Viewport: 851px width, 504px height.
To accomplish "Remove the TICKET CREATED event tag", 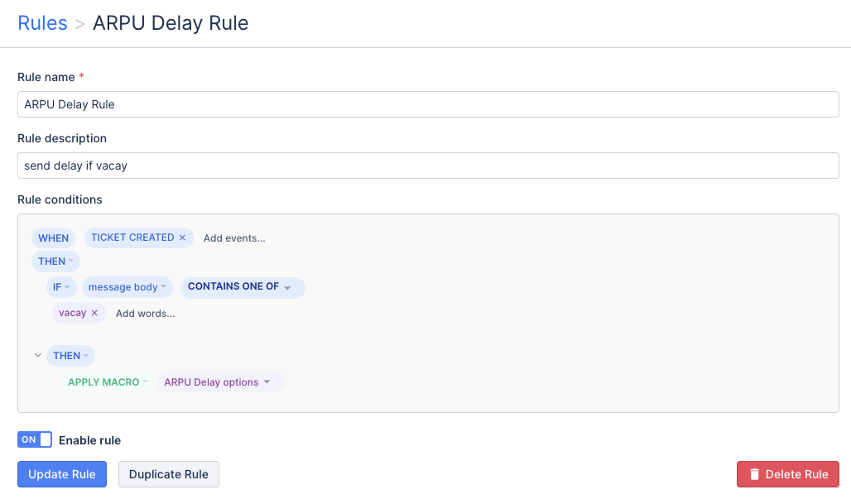I will (182, 238).
